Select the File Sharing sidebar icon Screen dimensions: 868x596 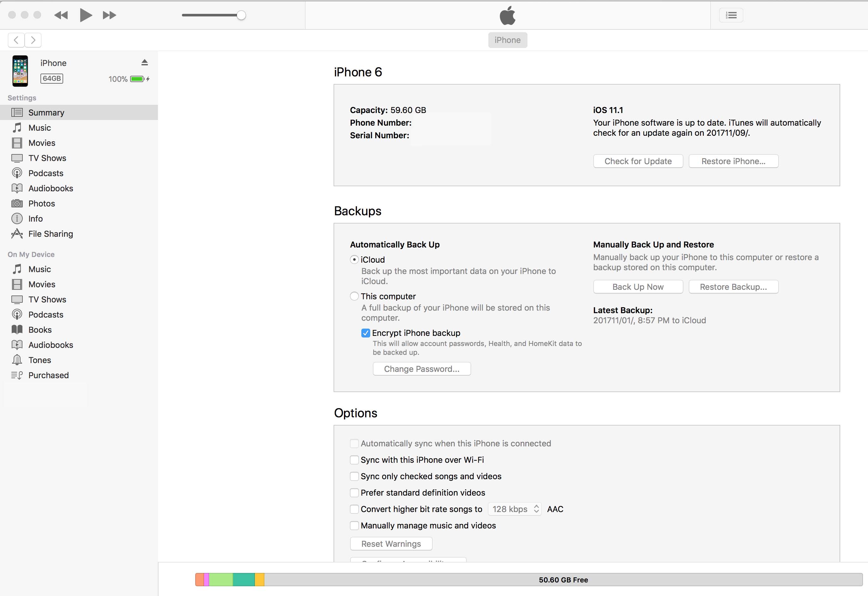(x=17, y=234)
